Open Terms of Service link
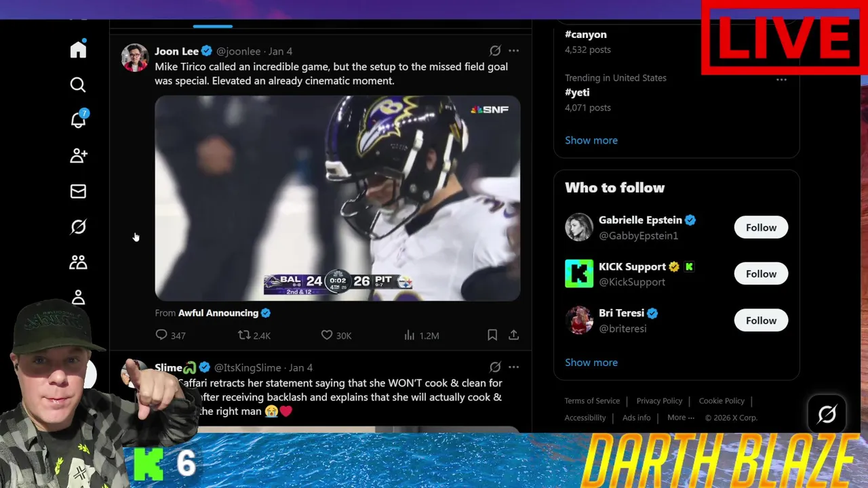This screenshot has width=868, height=488. 592,401
